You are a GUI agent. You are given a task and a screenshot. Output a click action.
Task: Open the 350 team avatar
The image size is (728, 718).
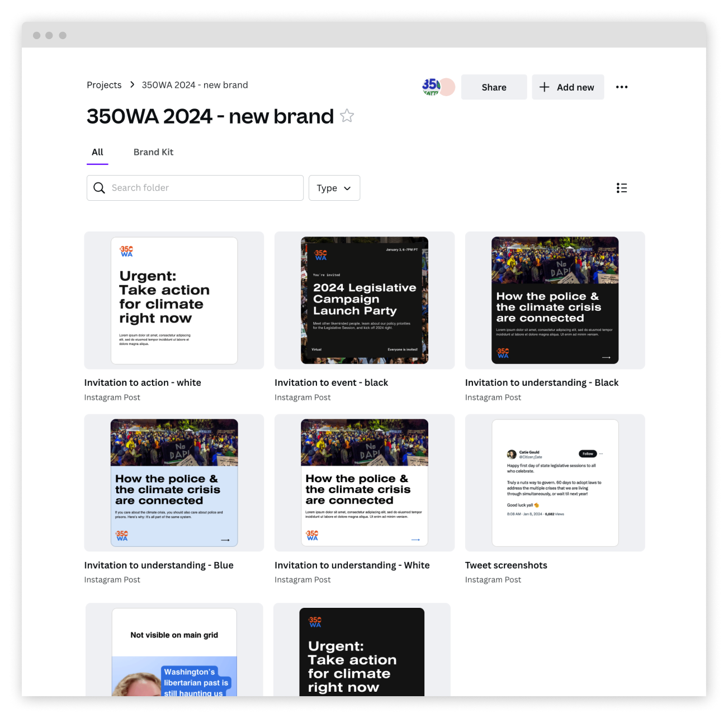(x=431, y=87)
